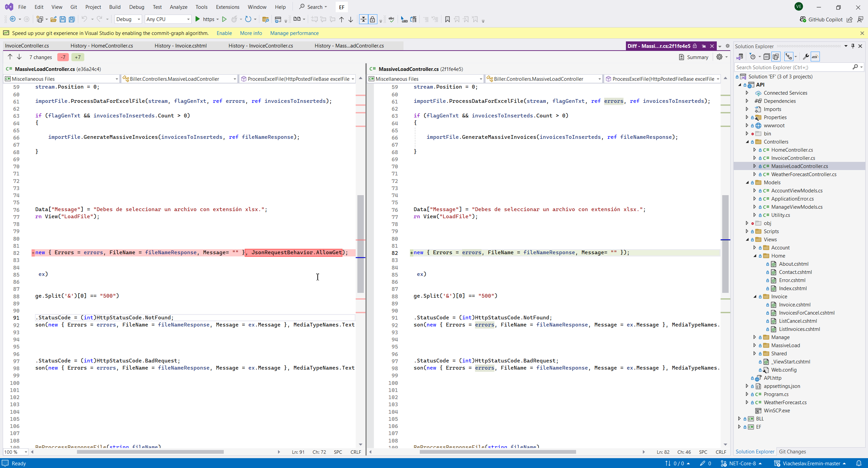Start debugging with green https play button
868x468 pixels.
point(198,19)
